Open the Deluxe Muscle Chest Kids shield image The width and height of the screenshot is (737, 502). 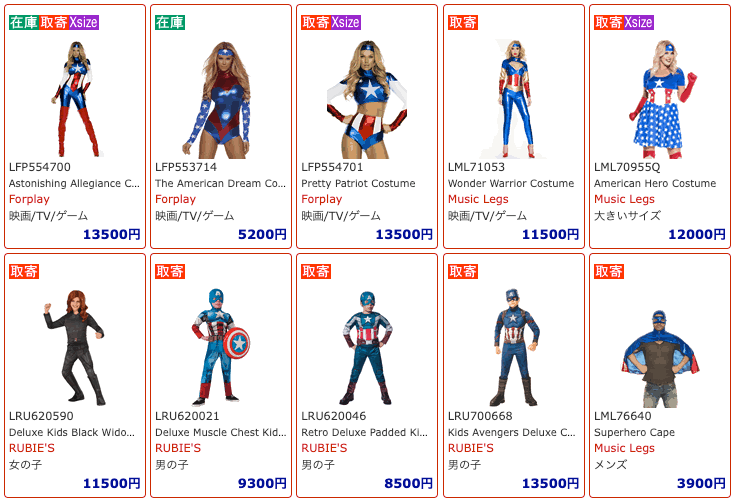[220, 348]
